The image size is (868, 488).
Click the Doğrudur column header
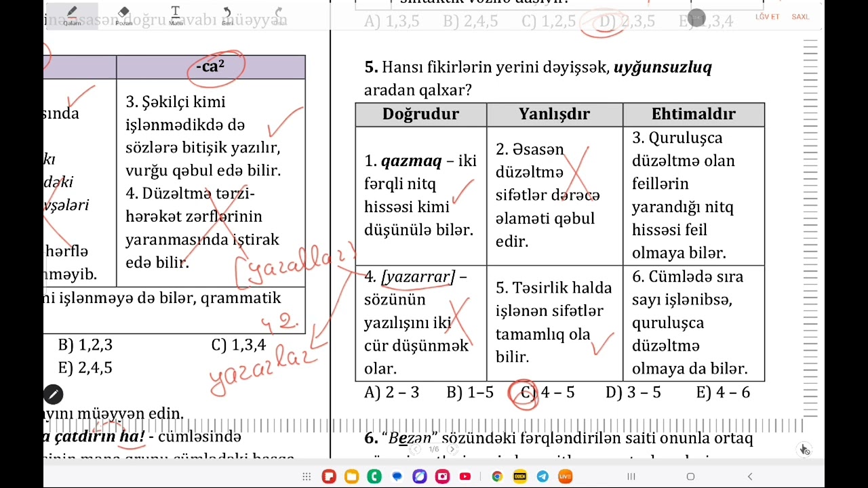(420, 115)
